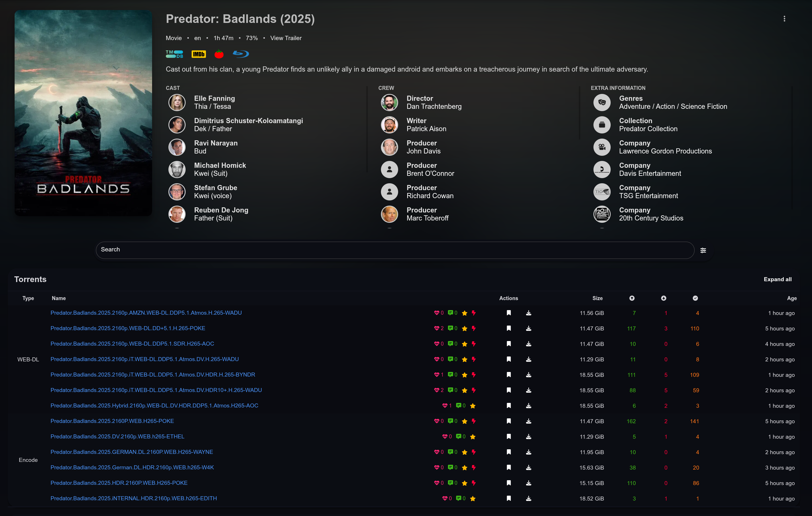Open the IMDb link icon

tap(198, 54)
